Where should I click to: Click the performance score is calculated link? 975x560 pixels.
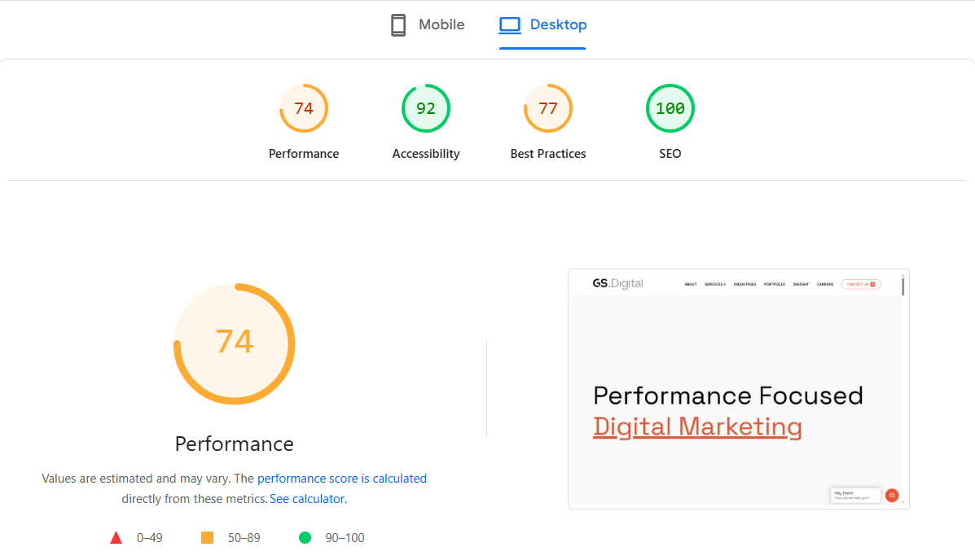(341, 479)
